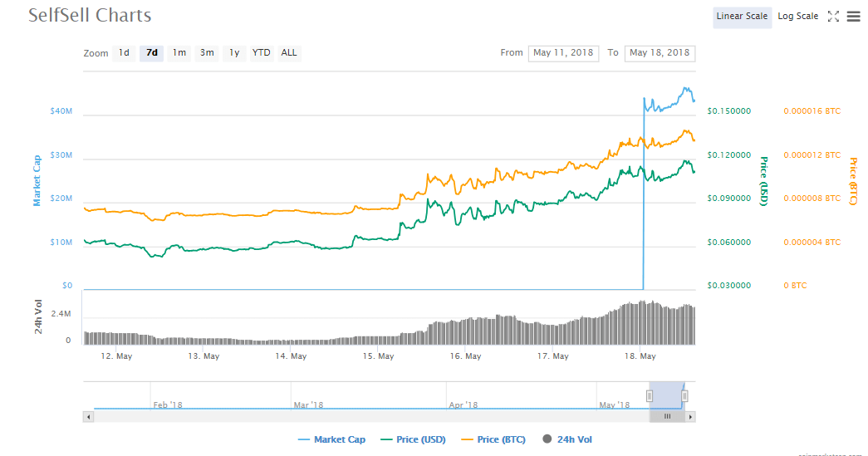
Task: Zoom chart to 3m range
Action: pyautogui.click(x=207, y=53)
